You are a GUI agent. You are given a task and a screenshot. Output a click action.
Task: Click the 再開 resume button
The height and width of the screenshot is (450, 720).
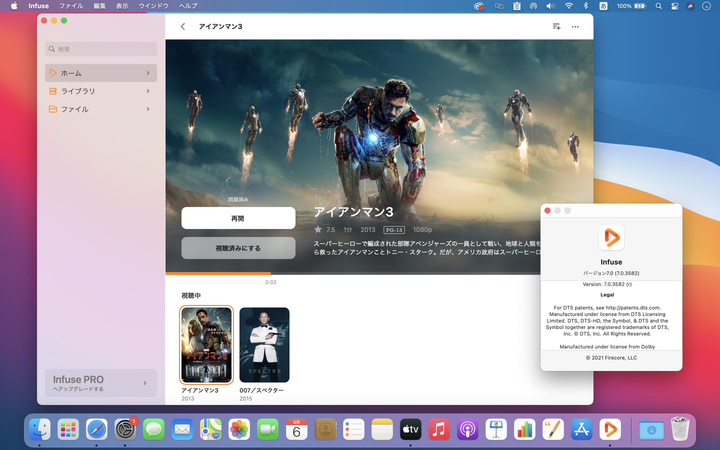coord(238,218)
